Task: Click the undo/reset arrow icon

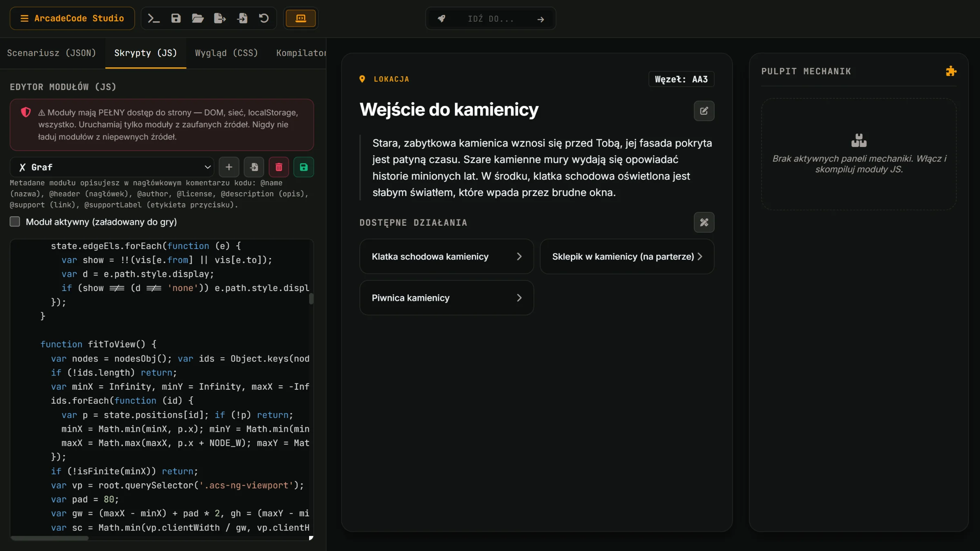Action: [x=264, y=18]
